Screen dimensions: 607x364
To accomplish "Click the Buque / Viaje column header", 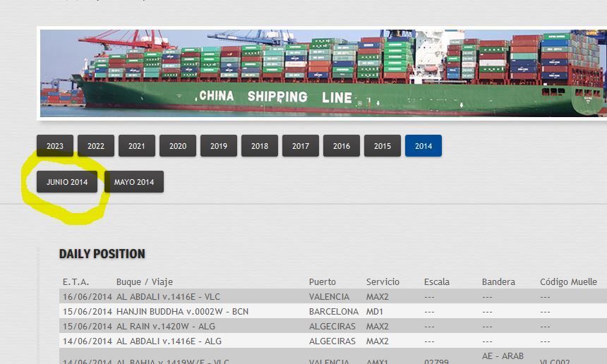I will point(145,282).
